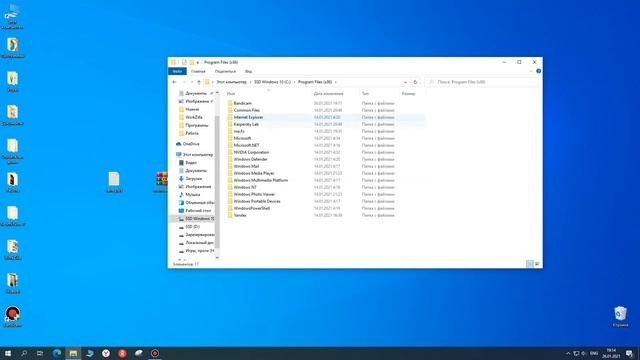This screenshot has width=640, height=360.
Task: Select the Windows Multimedia Platform folder
Action: pyautogui.click(x=260, y=180)
